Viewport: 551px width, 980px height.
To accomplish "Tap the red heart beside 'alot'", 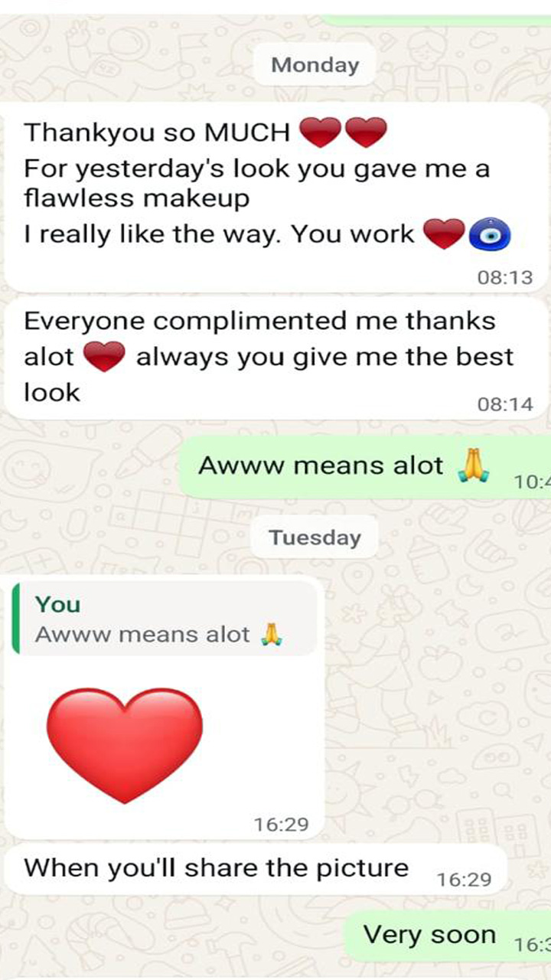I will pos(104,357).
